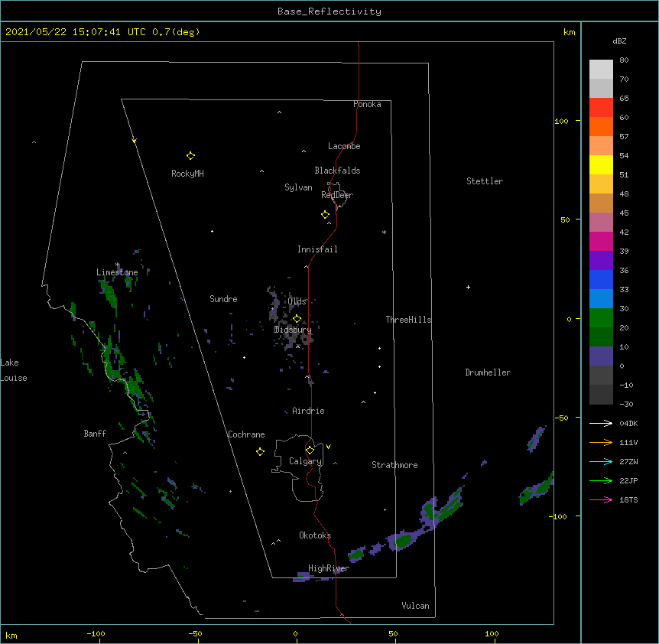659x644 pixels.
Task: Click the Lake Louise label
Action: point(14,370)
